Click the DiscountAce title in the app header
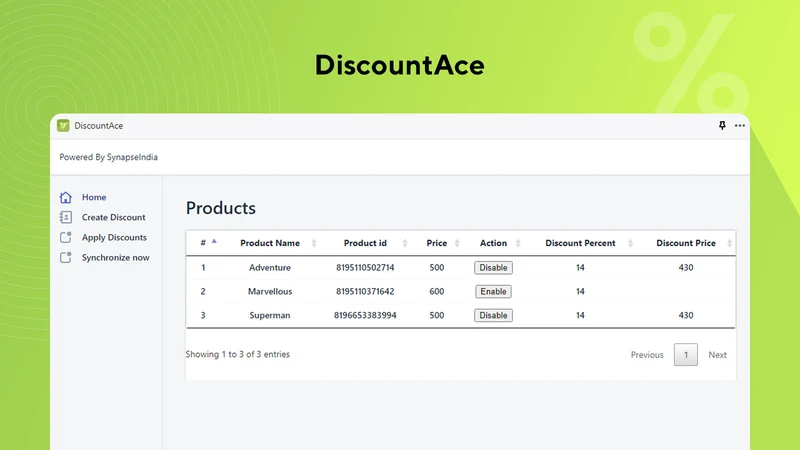 click(x=98, y=126)
